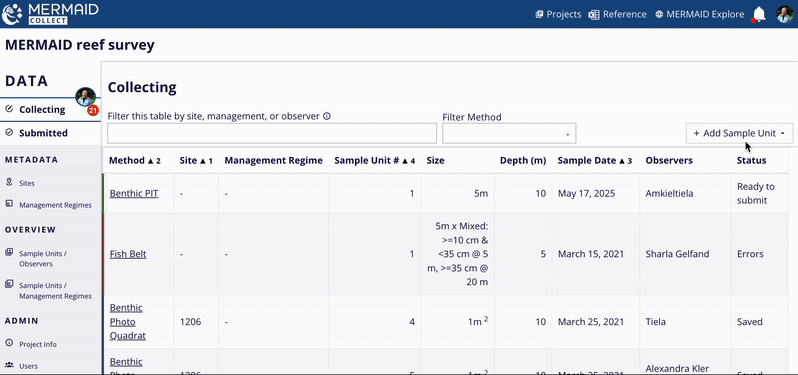Click the Projects icon in header

pos(539,14)
